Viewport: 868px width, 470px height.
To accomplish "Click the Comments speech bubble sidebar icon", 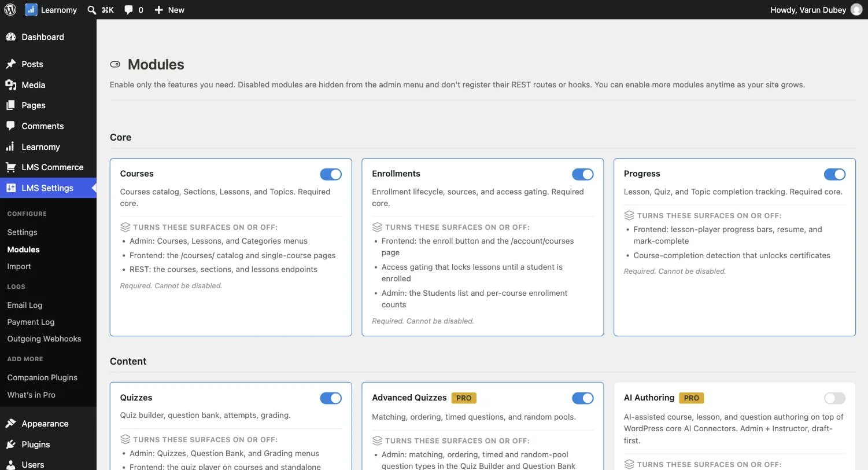I will [10, 126].
